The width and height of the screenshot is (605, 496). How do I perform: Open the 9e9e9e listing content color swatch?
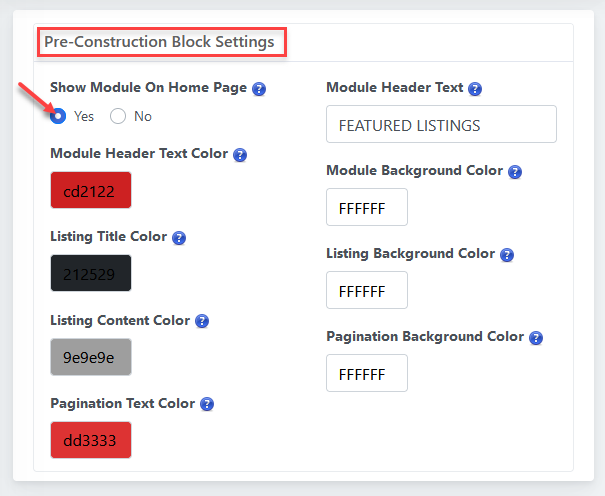[x=91, y=356]
